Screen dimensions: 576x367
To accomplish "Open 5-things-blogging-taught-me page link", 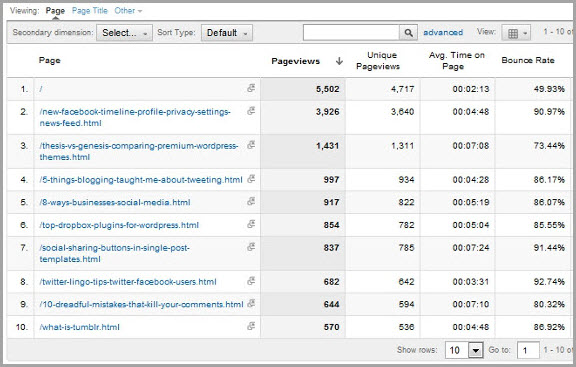I will tap(141, 180).
